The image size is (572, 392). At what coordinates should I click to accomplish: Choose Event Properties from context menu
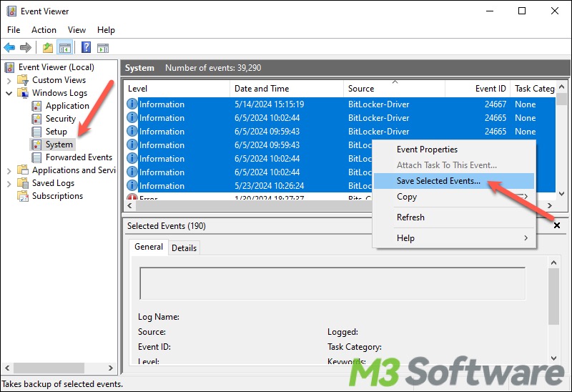pyautogui.click(x=454, y=150)
